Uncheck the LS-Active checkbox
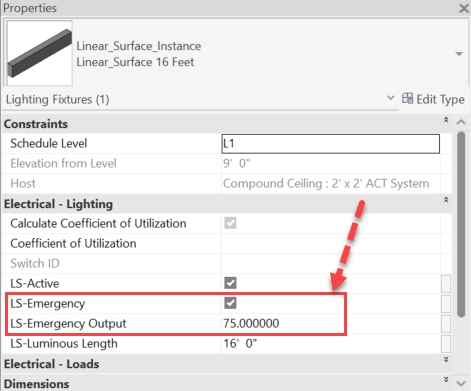The width and height of the screenshot is (471, 391). [x=230, y=283]
